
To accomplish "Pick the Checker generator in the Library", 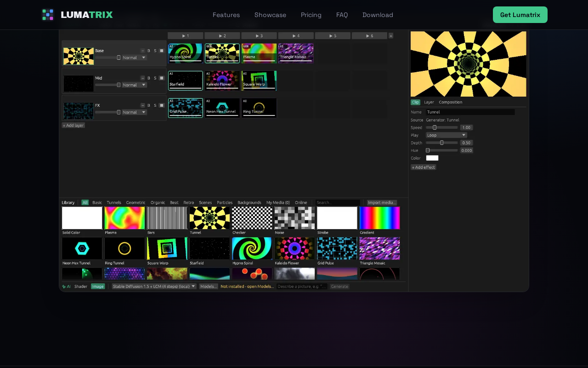I will pos(252,218).
